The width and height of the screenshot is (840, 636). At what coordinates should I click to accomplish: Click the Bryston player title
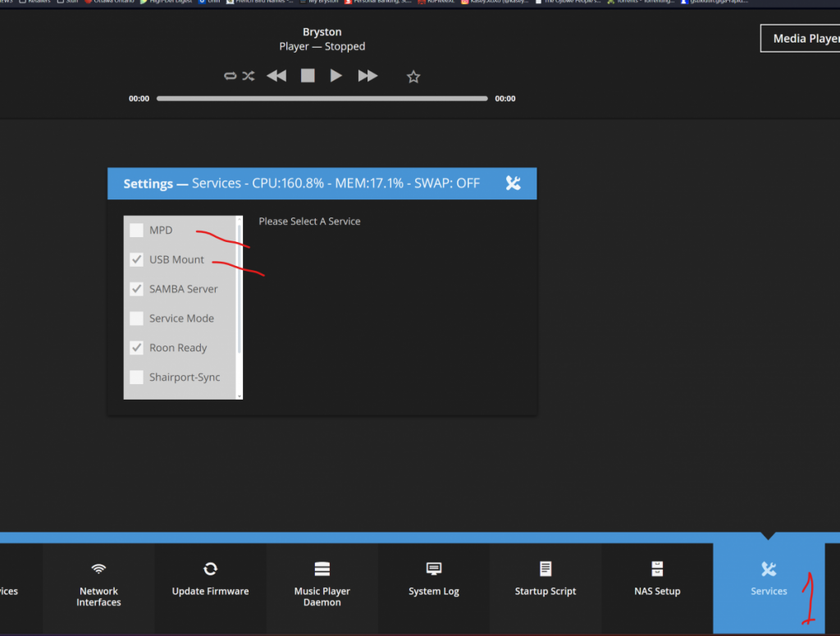[322, 32]
